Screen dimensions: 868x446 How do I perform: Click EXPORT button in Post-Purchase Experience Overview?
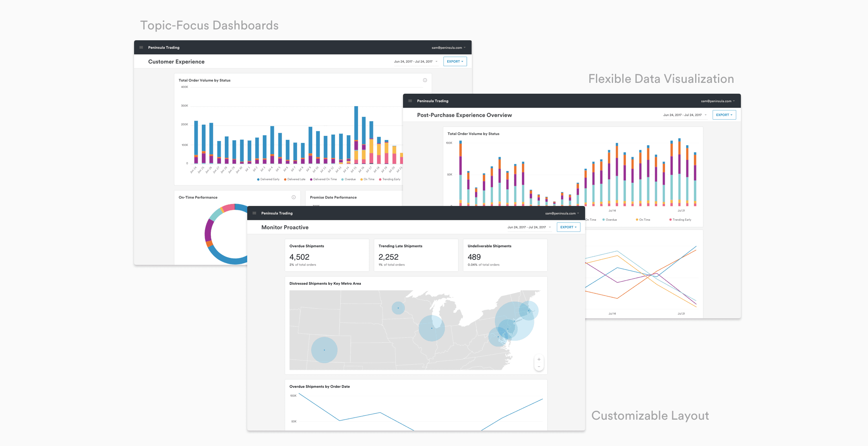point(724,115)
